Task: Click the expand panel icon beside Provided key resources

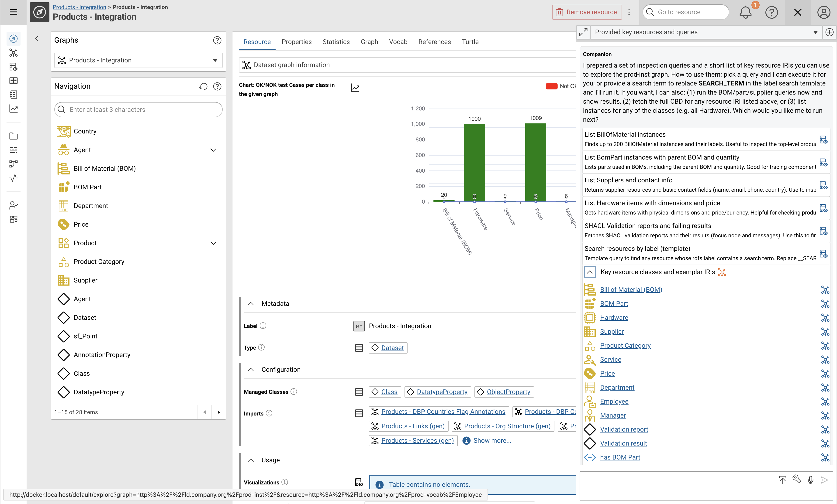Action: (x=584, y=32)
